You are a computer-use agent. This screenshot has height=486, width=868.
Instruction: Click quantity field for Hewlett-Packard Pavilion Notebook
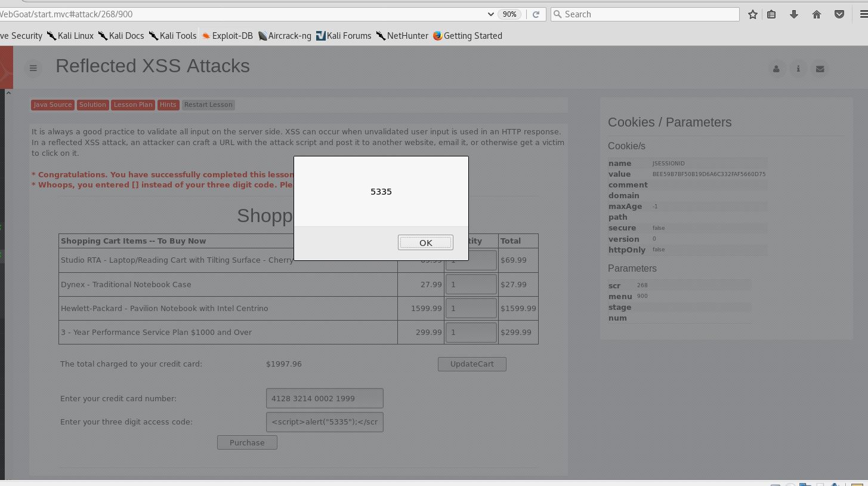pyautogui.click(x=471, y=308)
